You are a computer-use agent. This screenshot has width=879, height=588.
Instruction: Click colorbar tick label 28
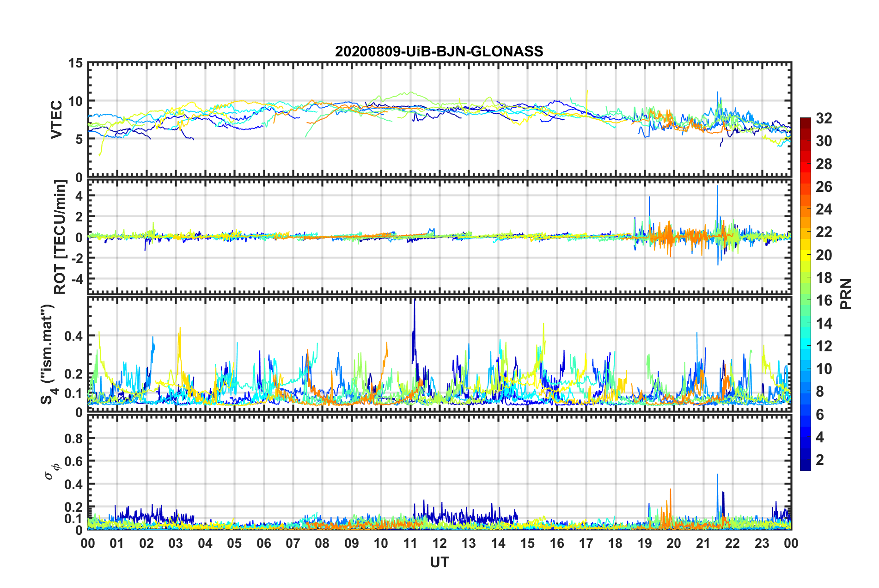click(824, 164)
